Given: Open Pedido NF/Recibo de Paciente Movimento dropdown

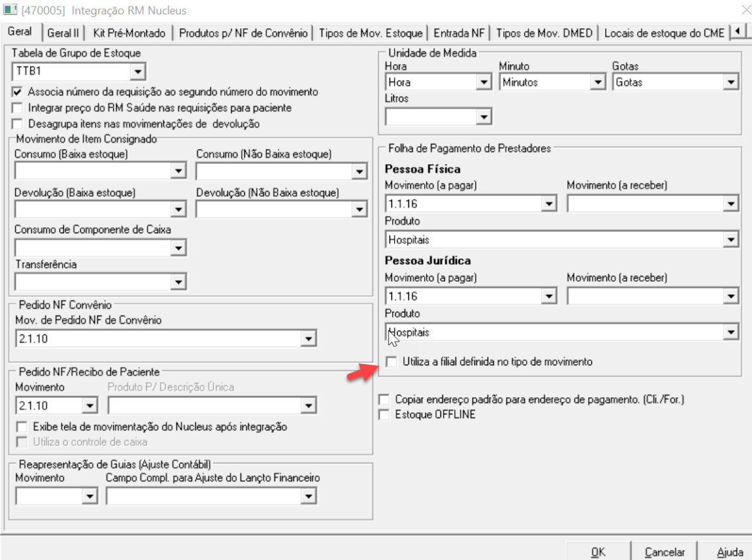Looking at the screenshot, I should point(90,406).
